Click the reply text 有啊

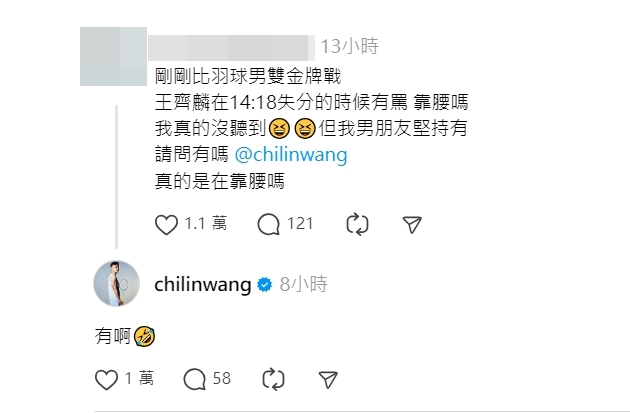pos(113,335)
